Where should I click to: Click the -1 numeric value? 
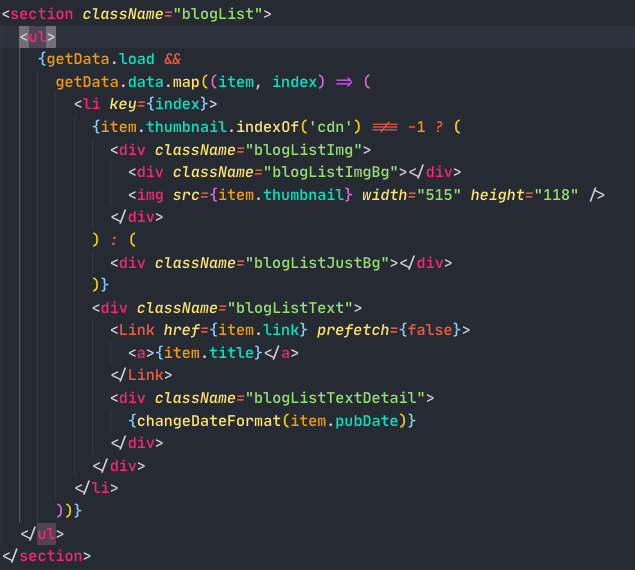[x=416, y=127]
